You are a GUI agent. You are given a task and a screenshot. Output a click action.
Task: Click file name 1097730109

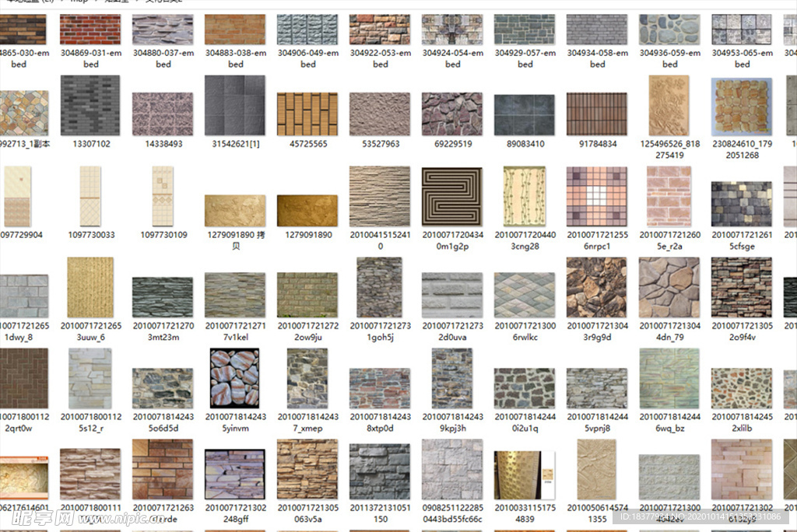click(x=163, y=235)
